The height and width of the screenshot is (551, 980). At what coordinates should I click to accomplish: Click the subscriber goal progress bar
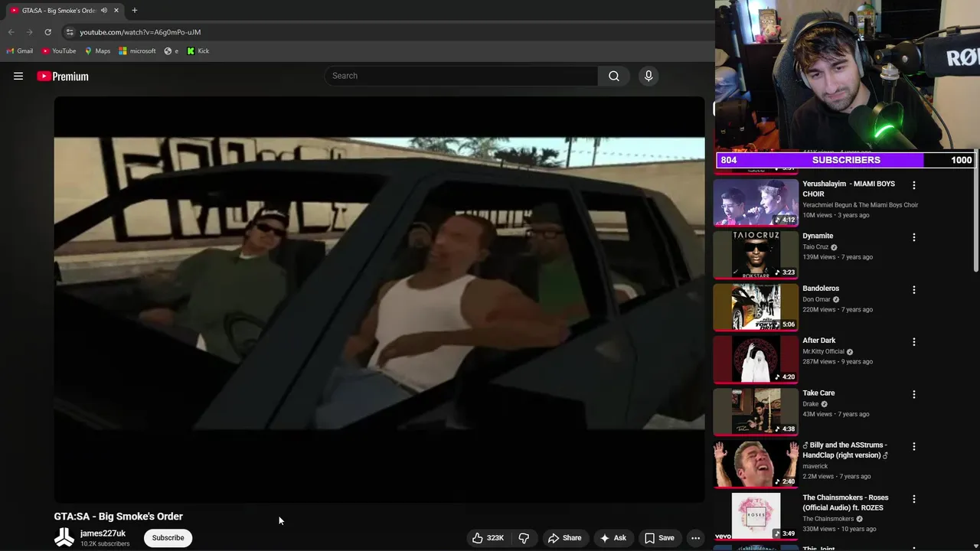[x=845, y=160]
